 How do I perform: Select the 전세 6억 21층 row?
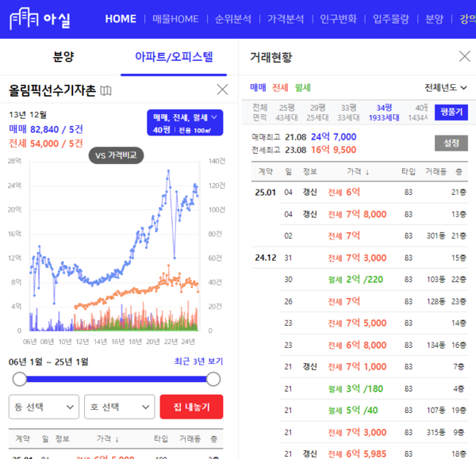tap(359, 193)
